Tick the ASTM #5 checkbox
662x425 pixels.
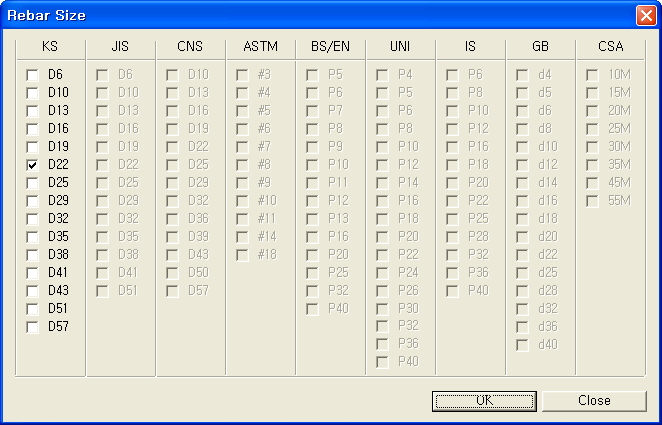coord(242,111)
